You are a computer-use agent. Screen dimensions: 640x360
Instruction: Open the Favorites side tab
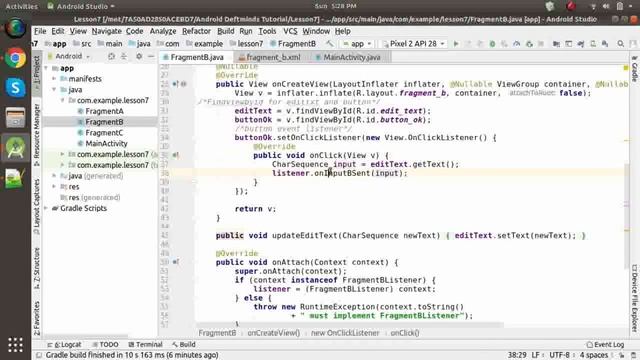(37, 318)
